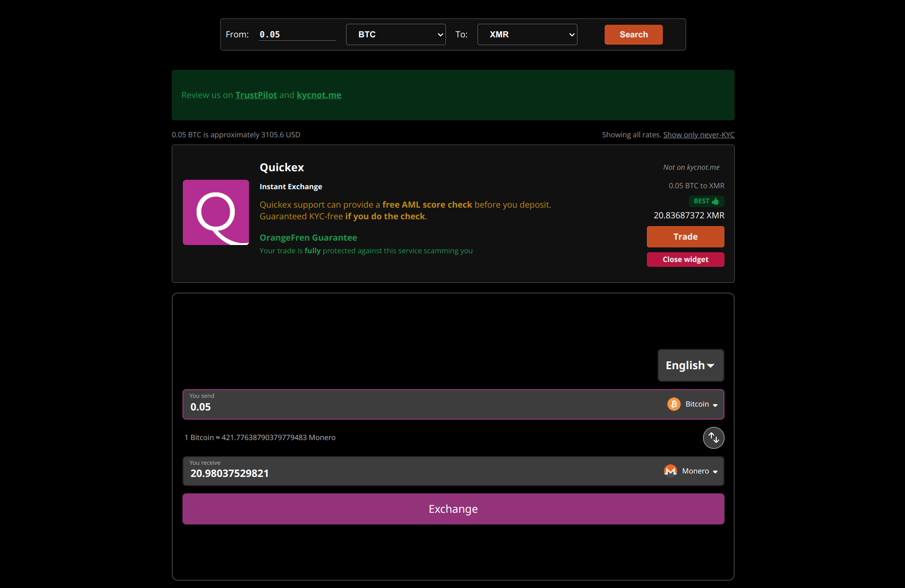Click the Monero coin icon

point(670,471)
